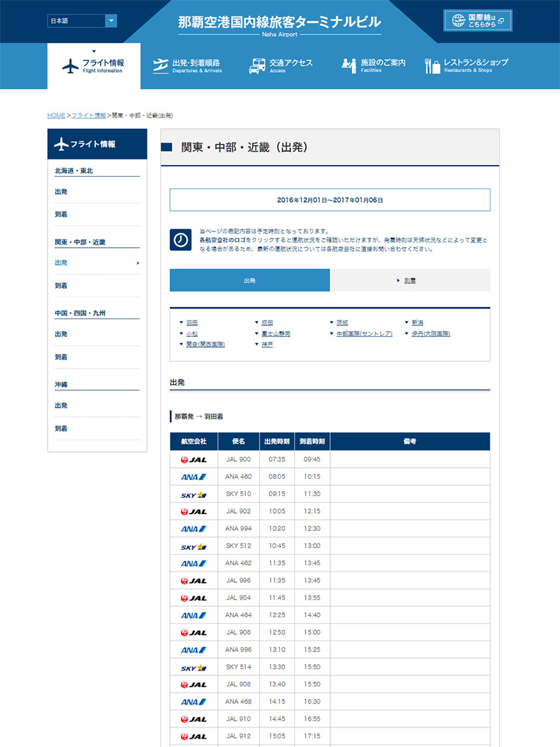The width and height of the screenshot is (560, 747).
Task: Jump to 中部国際(セントレア) destination anchor
Action: pyautogui.click(x=364, y=334)
